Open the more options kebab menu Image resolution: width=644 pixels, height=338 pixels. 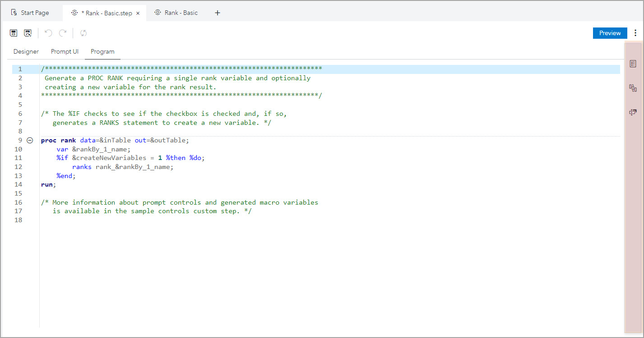coord(635,32)
